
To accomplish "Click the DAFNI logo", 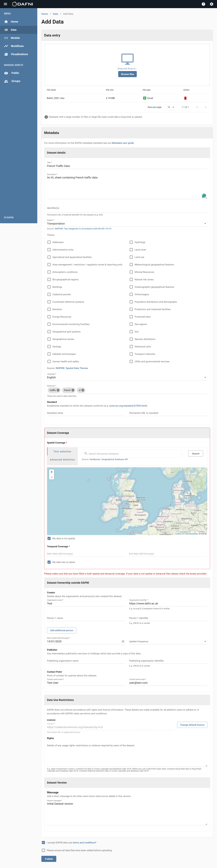I will (23, 4).
